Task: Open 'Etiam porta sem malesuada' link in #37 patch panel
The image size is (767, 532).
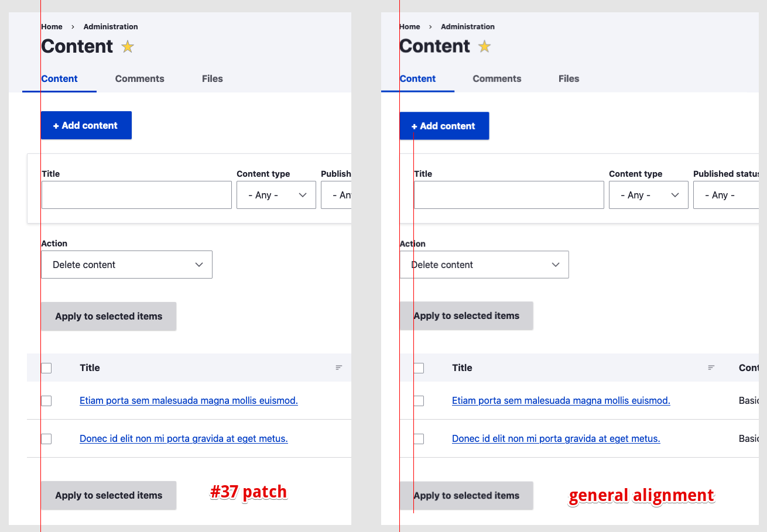Action: tap(189, 401)
